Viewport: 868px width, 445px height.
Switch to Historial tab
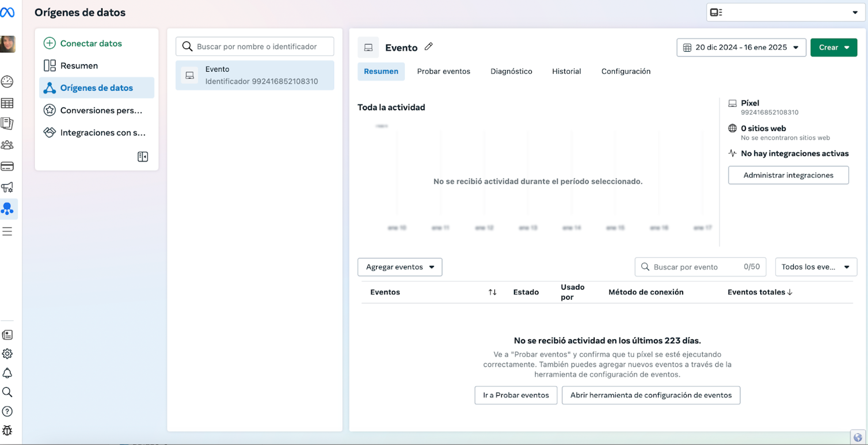(566, 71)
